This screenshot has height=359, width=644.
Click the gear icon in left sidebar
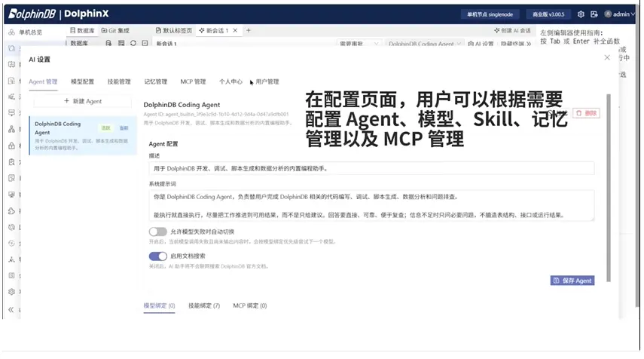tap(11, 292)
